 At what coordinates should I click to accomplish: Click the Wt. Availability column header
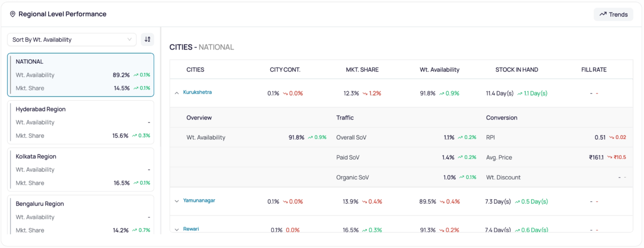(439, 70)
